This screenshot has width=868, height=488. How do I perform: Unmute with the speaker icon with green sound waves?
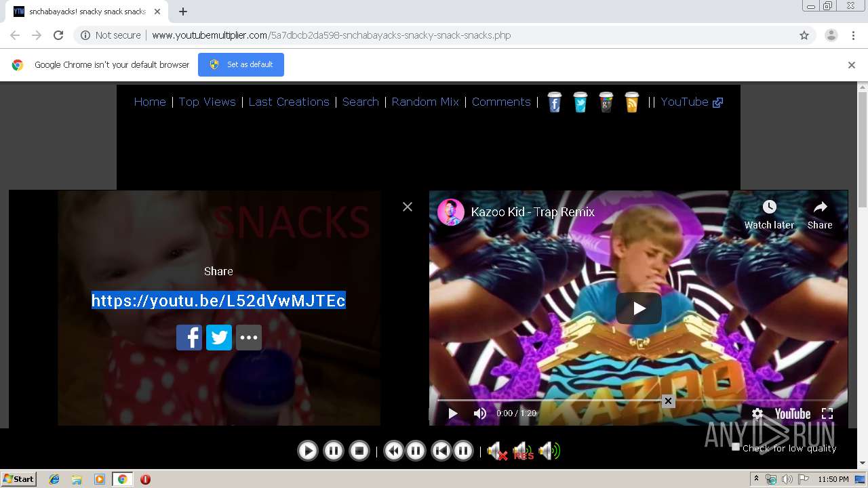pyautogui.click(x=549, y=451)
